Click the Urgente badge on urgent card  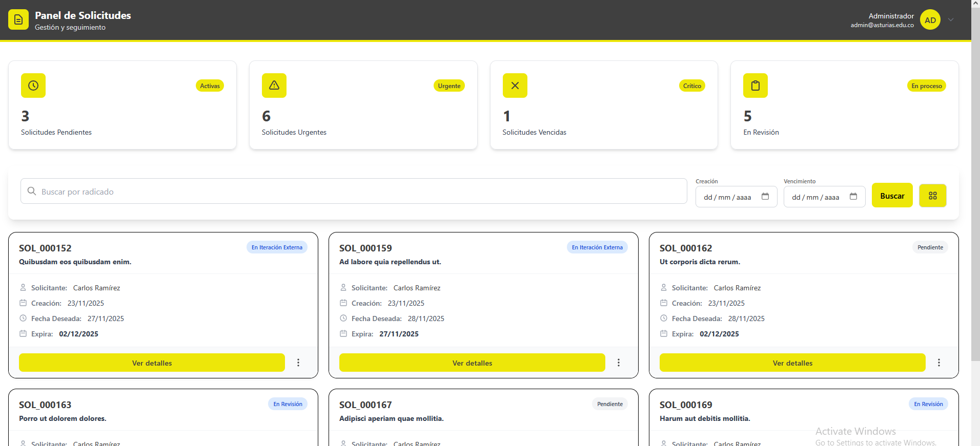pos(449,86)
